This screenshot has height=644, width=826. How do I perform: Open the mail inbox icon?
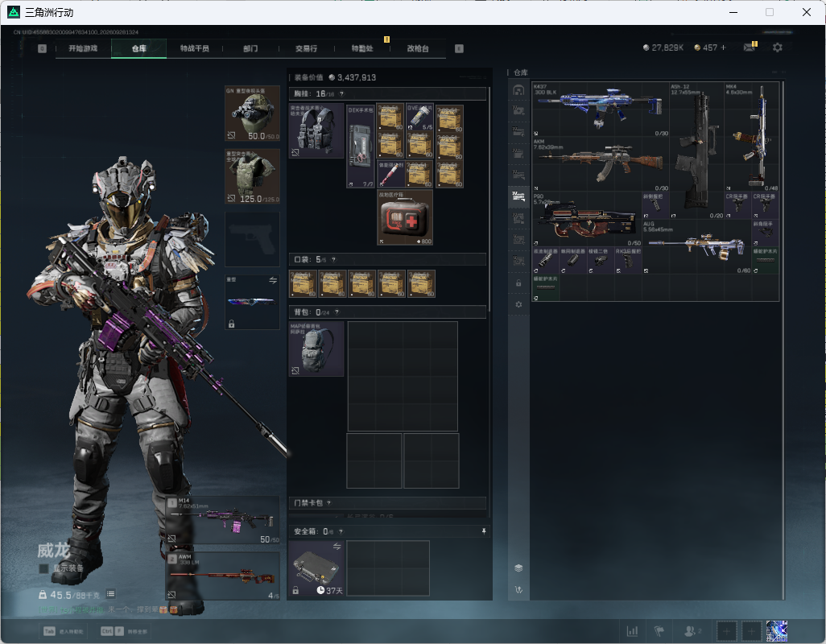(750, 47)
